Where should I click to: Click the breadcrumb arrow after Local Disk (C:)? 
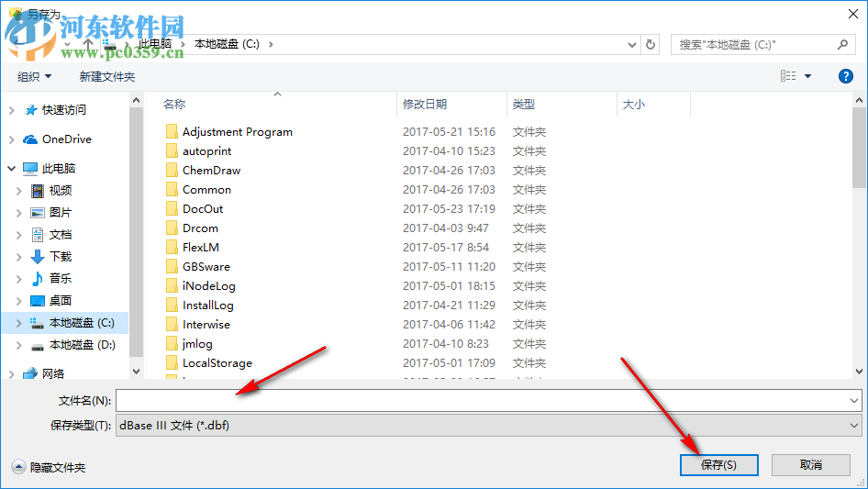pos(271,44)
